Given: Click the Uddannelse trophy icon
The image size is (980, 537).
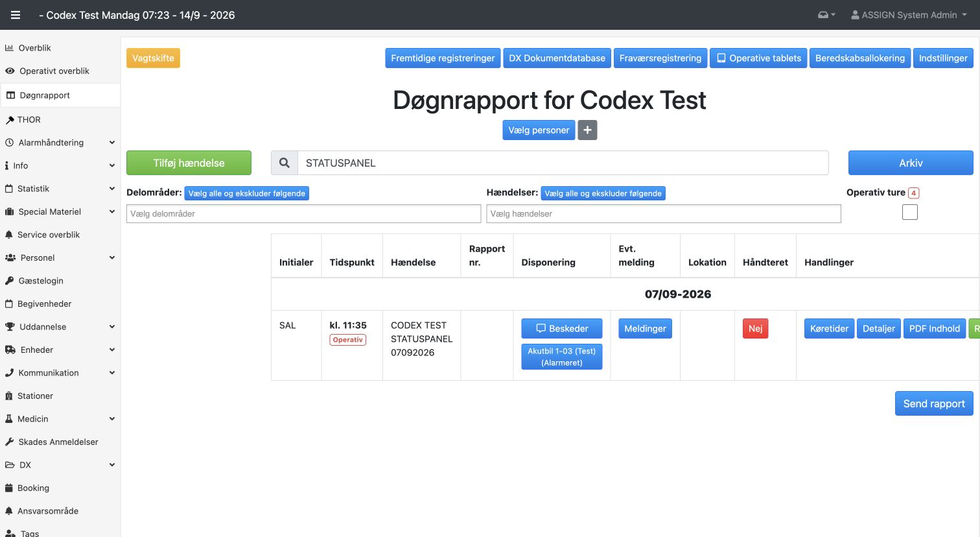Looking at the screenshot, I should [x=10, y=327].
